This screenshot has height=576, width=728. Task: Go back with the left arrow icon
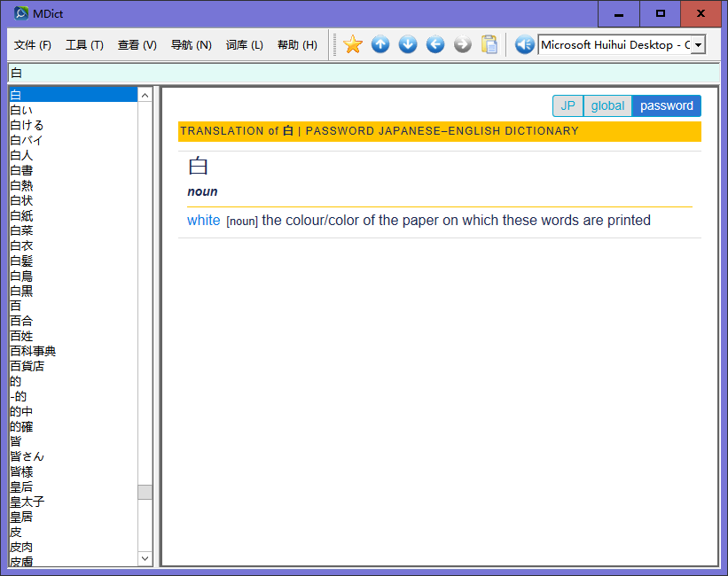tap(435, 44)
